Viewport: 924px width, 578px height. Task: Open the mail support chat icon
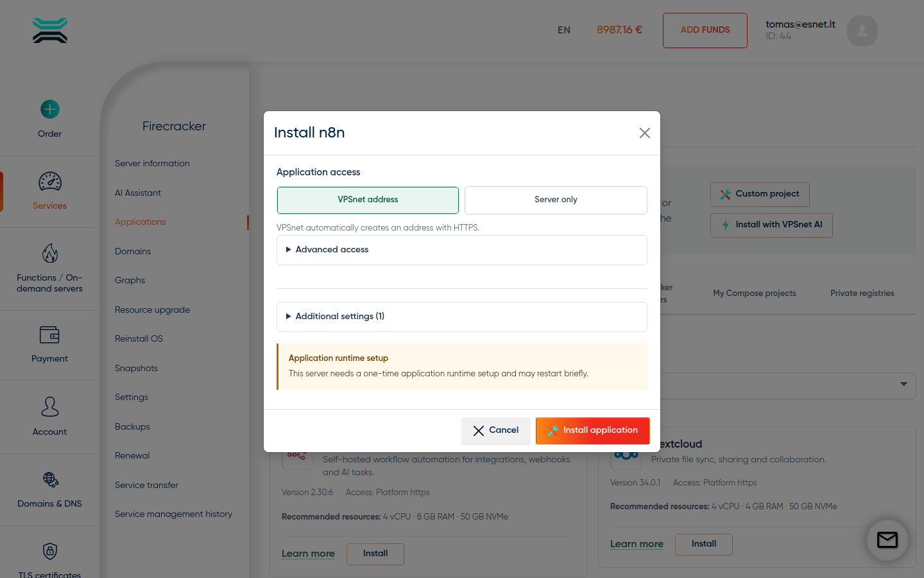[x=887, y=540]
